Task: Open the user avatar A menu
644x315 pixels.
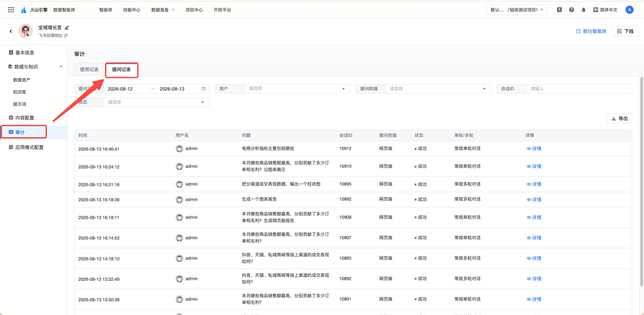Action: tap(629, 10)
